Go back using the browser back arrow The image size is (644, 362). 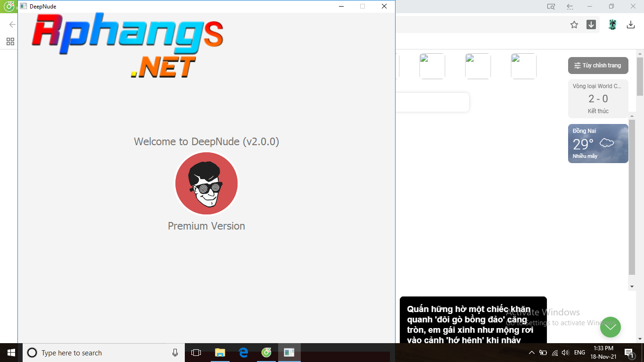[12, 25]
